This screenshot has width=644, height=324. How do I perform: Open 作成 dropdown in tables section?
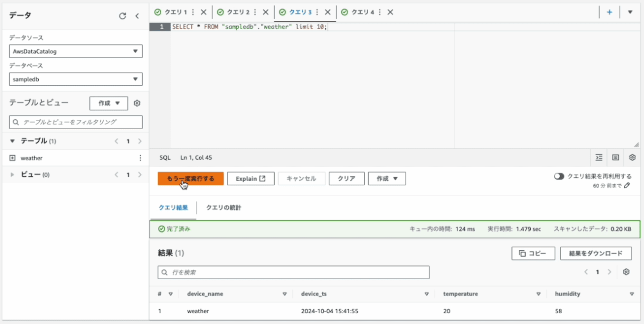[109, 103]
